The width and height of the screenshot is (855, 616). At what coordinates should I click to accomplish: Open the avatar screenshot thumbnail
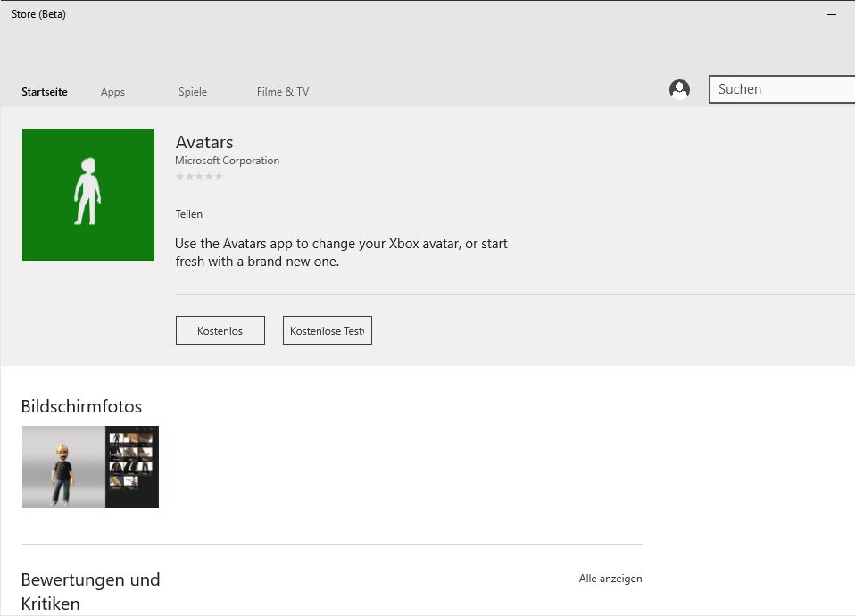(x=90, y=467)
